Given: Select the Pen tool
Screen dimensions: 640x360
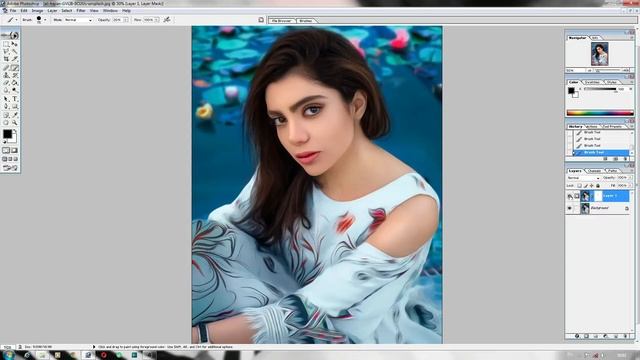Looking at the screenshot, I should pyautogui.click(x=6, y=107).
